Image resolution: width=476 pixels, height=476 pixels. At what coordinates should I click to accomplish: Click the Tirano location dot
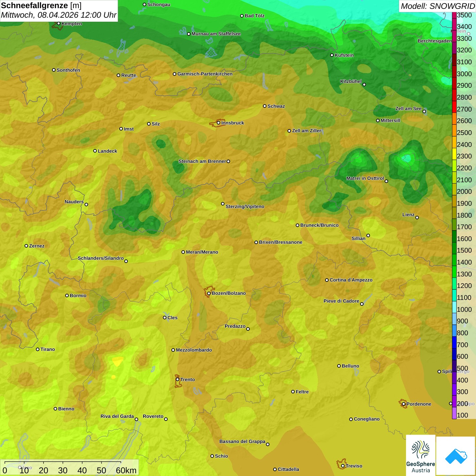pos(38,349)
